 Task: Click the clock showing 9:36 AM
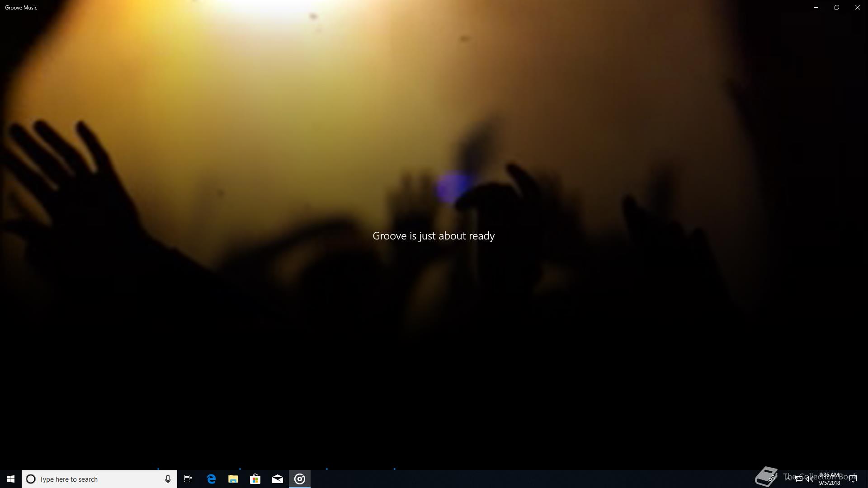[x=829, y=479]
